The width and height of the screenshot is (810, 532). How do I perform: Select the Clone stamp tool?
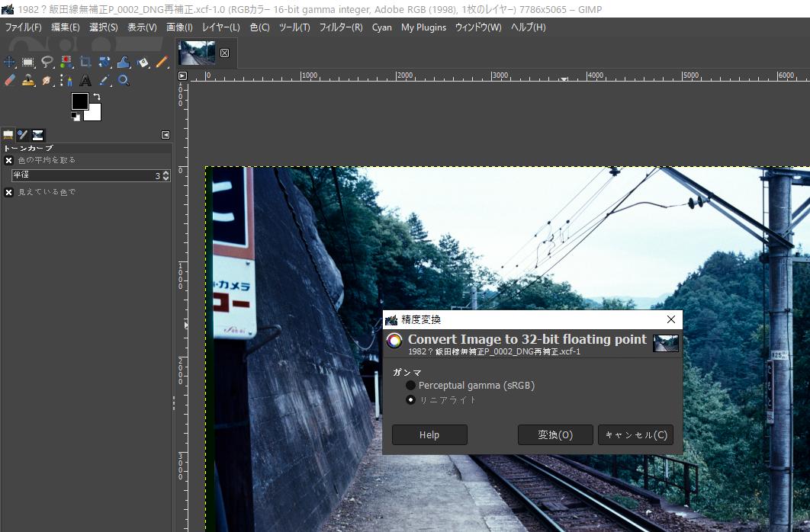(28, 81)
